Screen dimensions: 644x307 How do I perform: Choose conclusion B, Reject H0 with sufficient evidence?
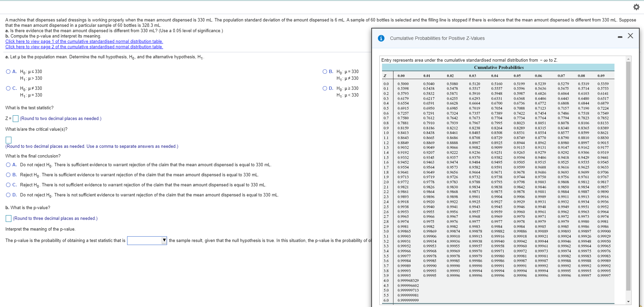point(8,175)
